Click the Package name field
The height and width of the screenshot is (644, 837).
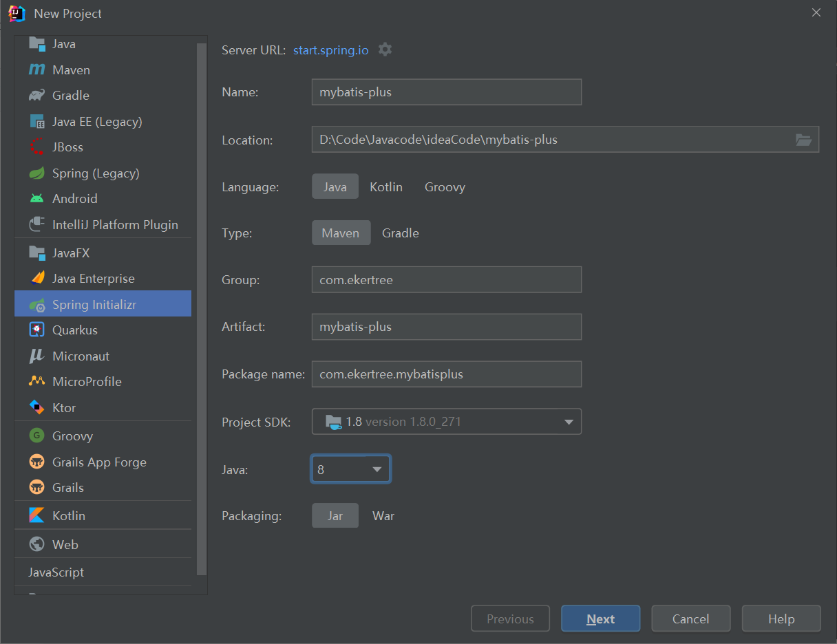[x=447, y=374]
